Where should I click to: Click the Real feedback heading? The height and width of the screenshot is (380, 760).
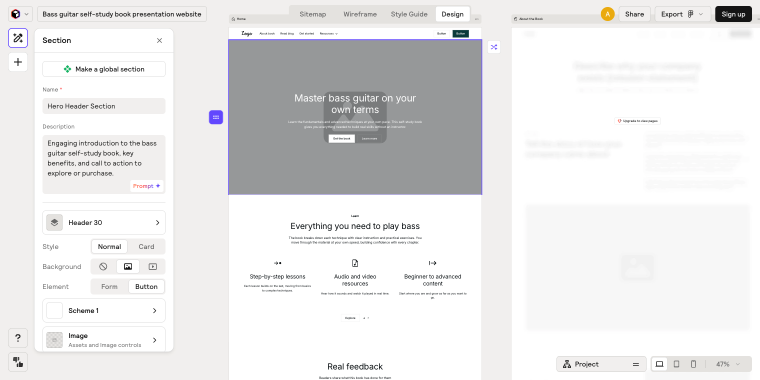tap(355, 366)
